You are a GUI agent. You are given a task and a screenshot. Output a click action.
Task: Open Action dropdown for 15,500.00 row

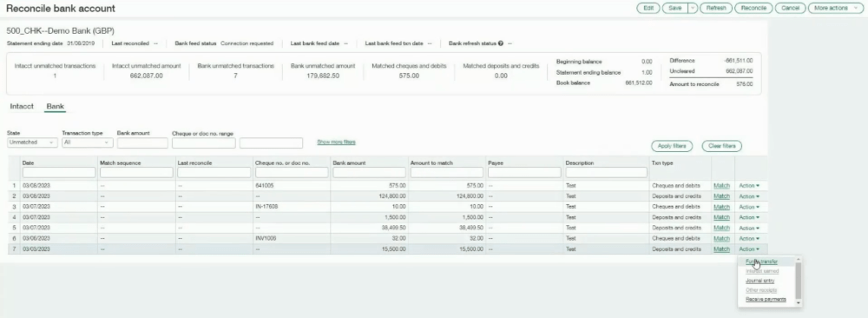(x=749, y=249)
